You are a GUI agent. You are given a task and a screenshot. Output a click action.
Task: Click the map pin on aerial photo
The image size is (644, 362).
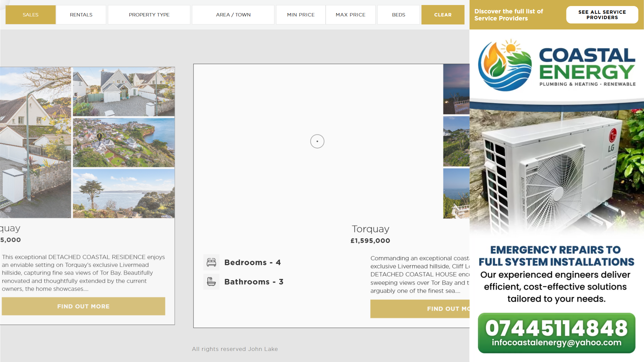99,136
